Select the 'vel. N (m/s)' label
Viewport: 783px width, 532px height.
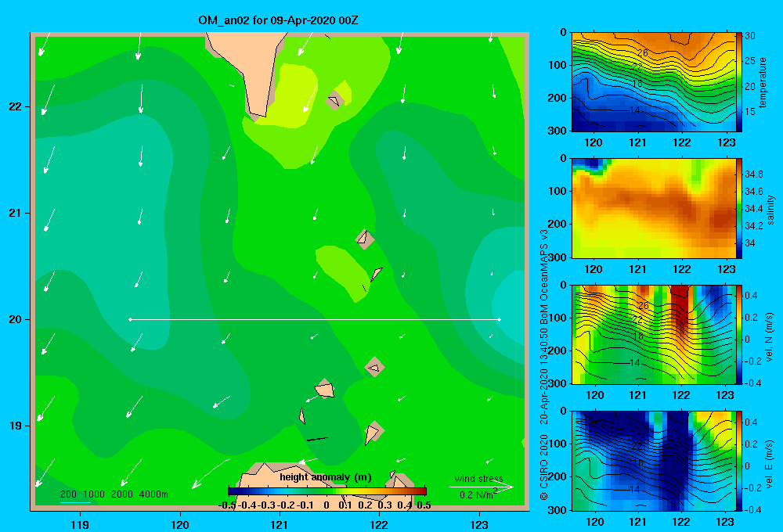(x=769, y=337)
